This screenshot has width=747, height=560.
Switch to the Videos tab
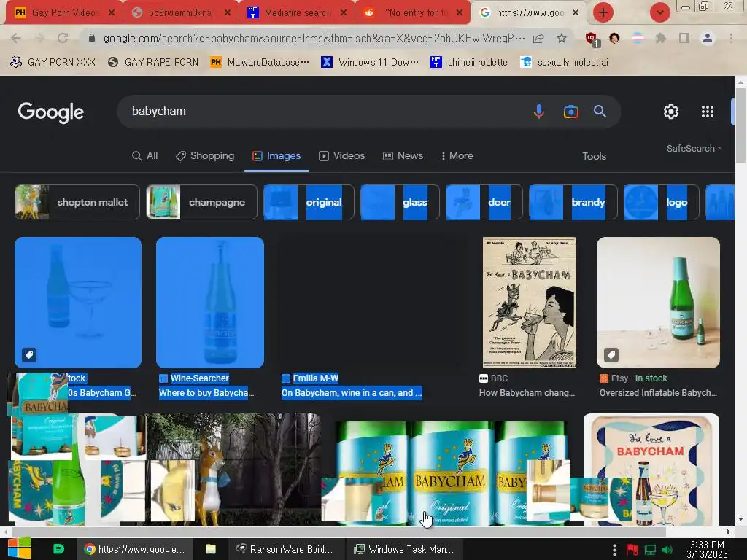point(341,156)
